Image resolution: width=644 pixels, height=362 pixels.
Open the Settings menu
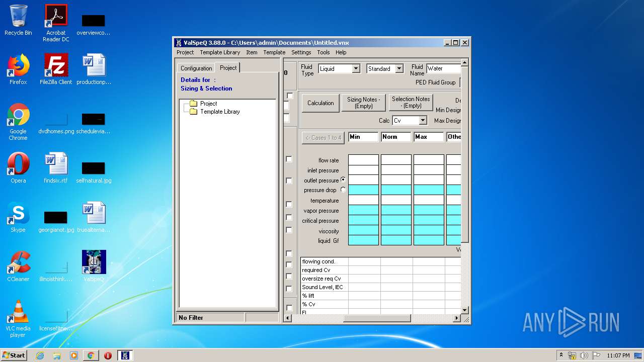[x=301, y=52]
